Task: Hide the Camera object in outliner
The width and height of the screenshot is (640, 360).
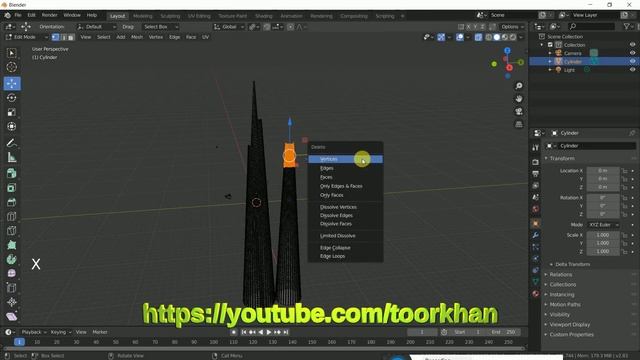Action: pyautogui.click(x=632, y=53)
